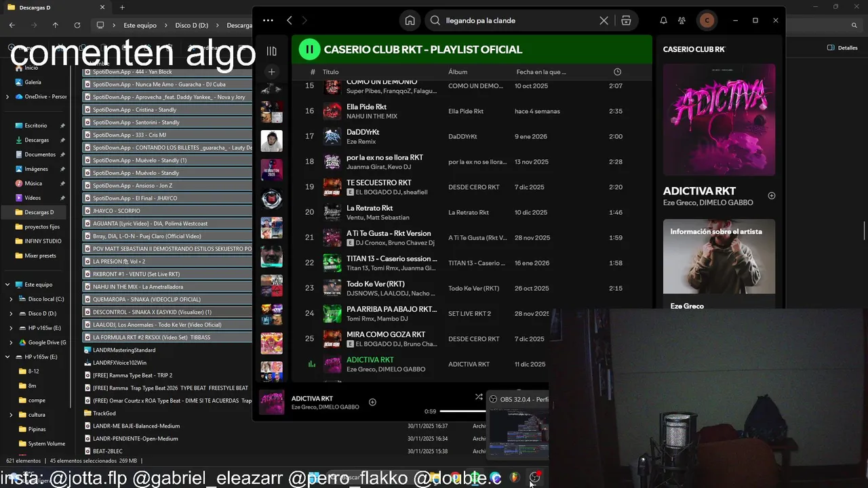The width and height of the screenshot is (868, 488).
Task: Collapse Your Library sidebar icon
Action: pos(271,51)
